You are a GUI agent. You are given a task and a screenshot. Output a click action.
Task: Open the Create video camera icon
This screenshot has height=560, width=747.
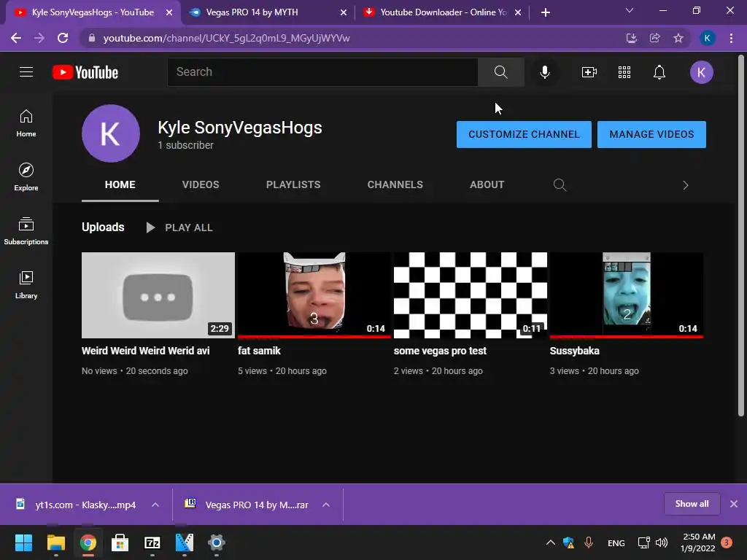tap(589, 72)
